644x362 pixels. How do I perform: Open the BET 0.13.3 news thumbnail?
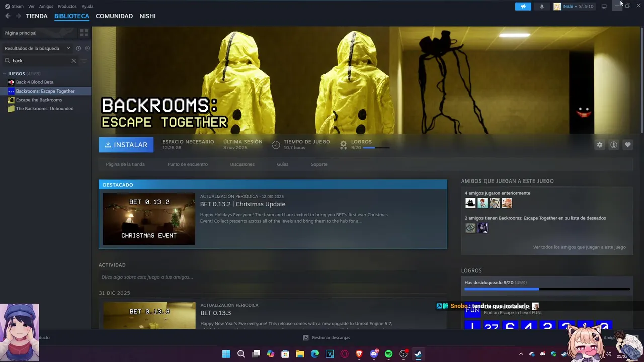(x=149, y=316)
